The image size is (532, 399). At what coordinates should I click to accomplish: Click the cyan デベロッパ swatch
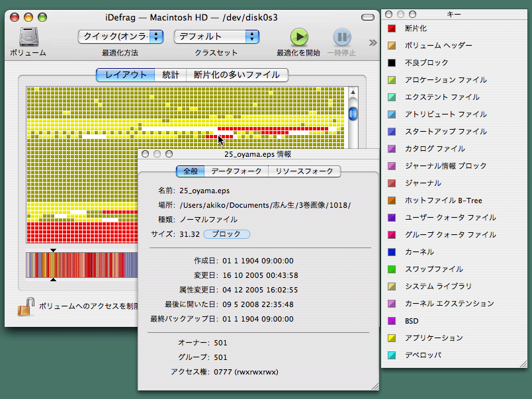pyautogui.click(x=392, y=355)
